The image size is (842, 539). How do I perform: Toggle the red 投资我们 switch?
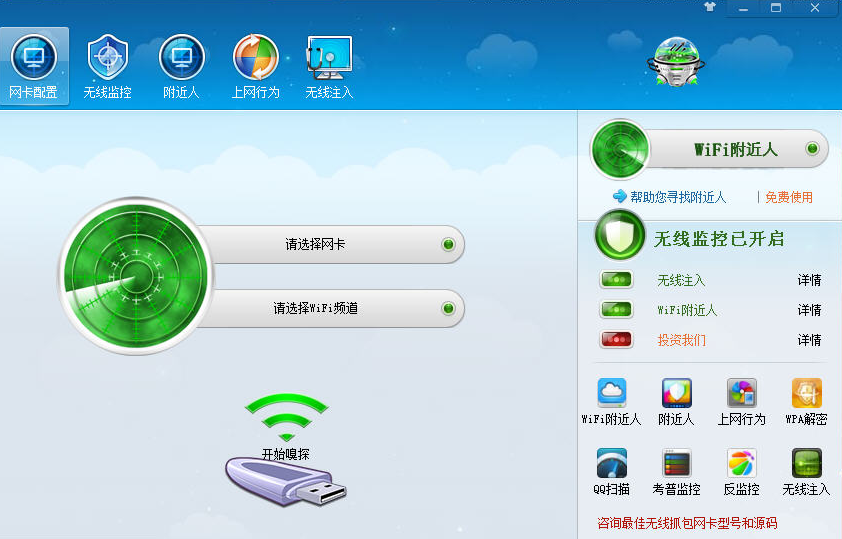pyautogui.click(x=616, y=340)
